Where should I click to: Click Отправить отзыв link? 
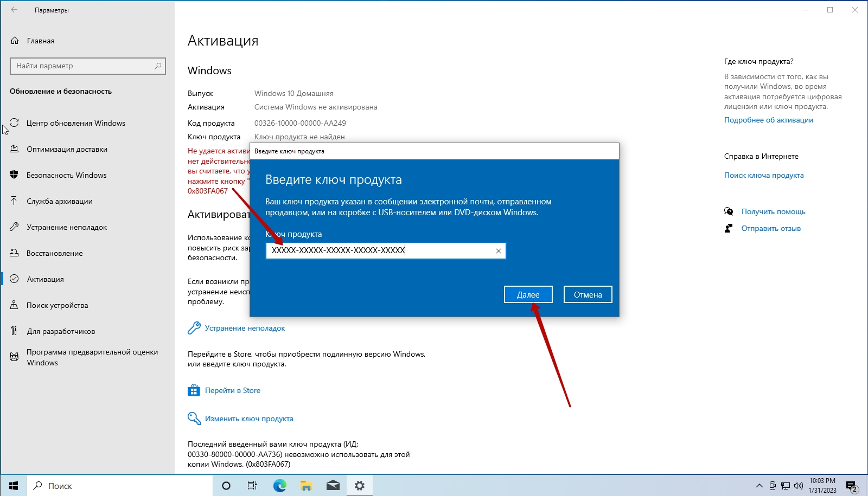click(771, 228)
